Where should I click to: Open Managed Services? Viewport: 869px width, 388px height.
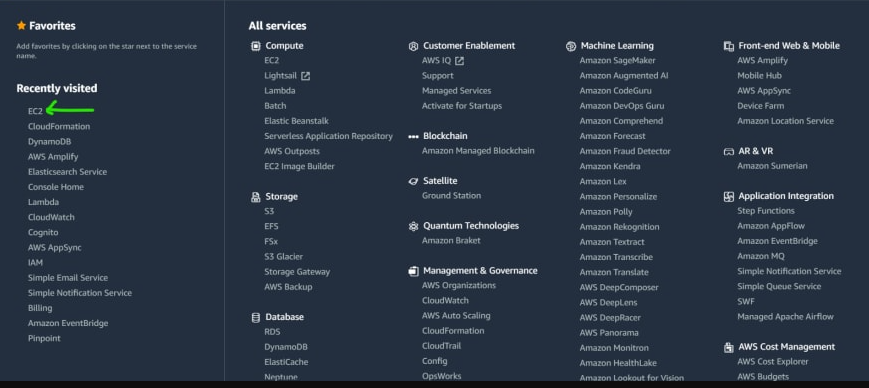(x=456, y=91)
